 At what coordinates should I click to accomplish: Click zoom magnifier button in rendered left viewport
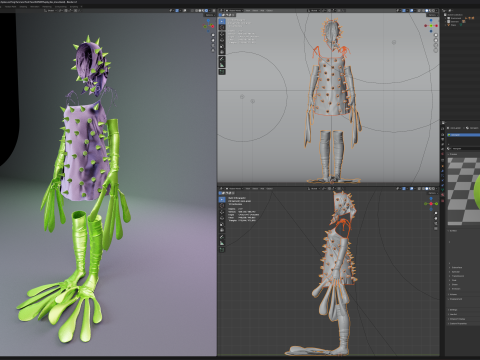tap(213, 35)
